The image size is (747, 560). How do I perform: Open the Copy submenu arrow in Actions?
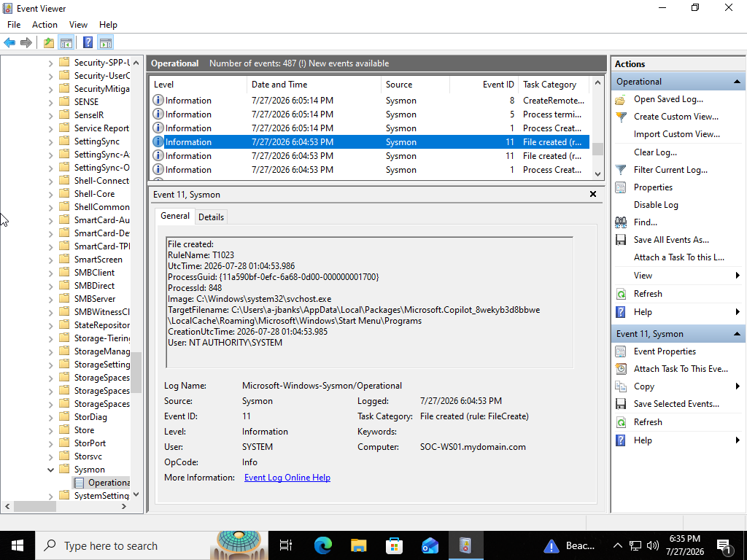[x=738, y=386]
